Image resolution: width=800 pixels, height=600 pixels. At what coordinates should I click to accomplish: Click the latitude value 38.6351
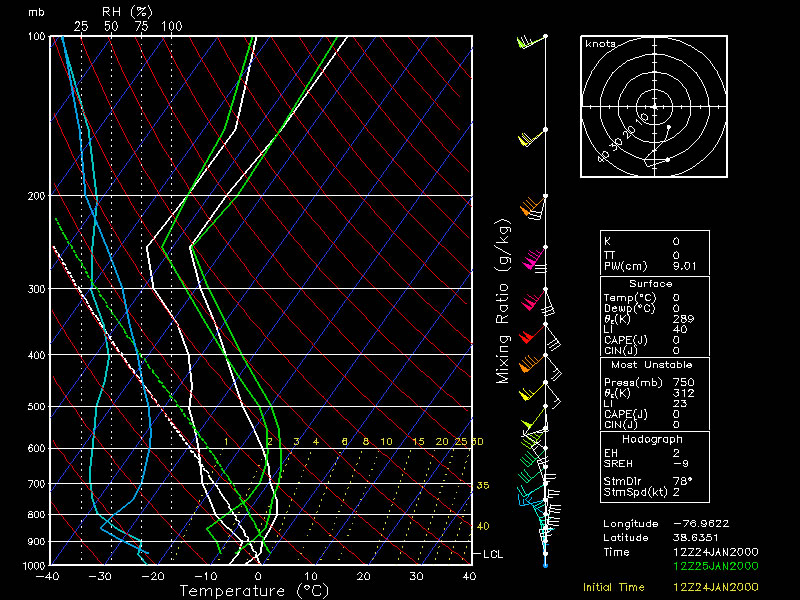[696, 538]
